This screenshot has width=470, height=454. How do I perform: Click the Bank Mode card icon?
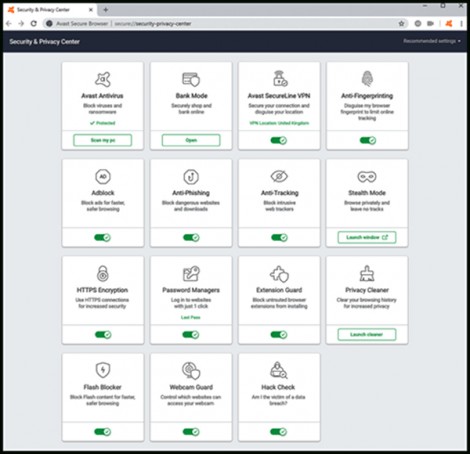[x=191, y=79]
